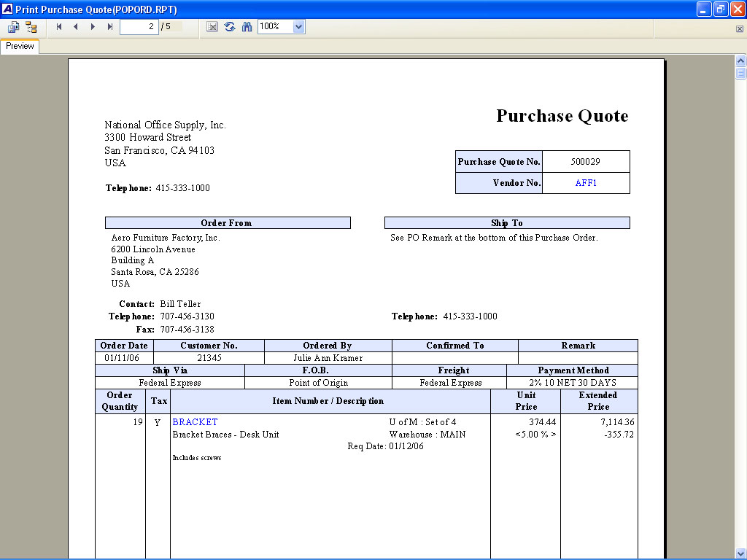Jump to the last page

(109, 26)
